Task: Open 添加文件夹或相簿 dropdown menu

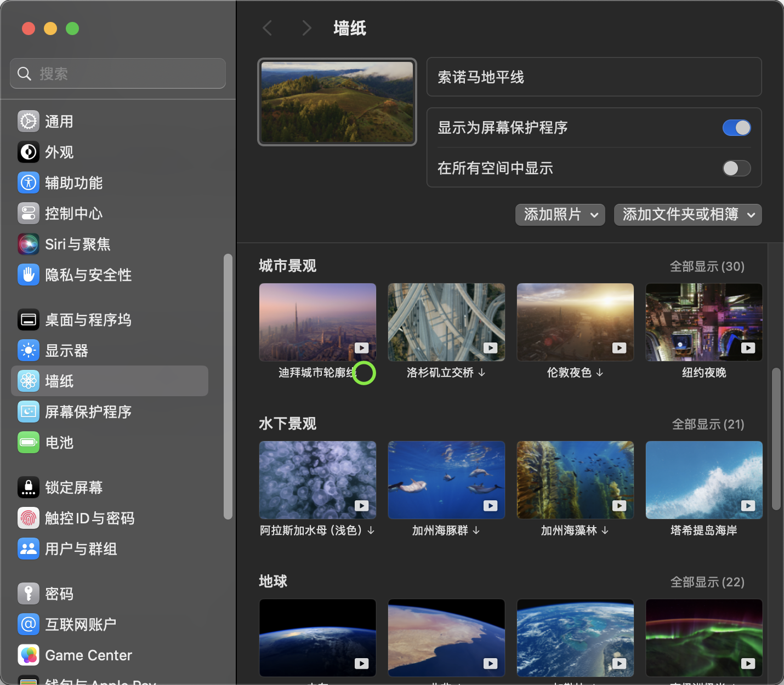Action: (x=688, y=215)
